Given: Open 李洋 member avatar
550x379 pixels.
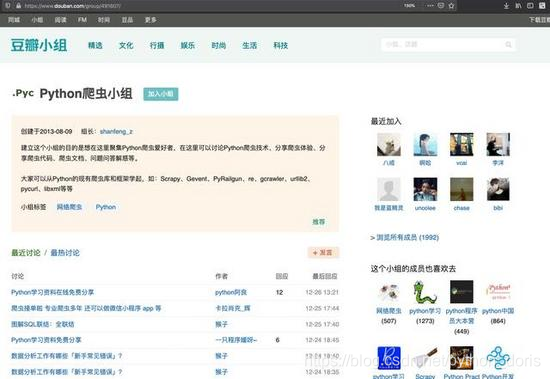Looking at the screenshot, I should coord(498,144).
